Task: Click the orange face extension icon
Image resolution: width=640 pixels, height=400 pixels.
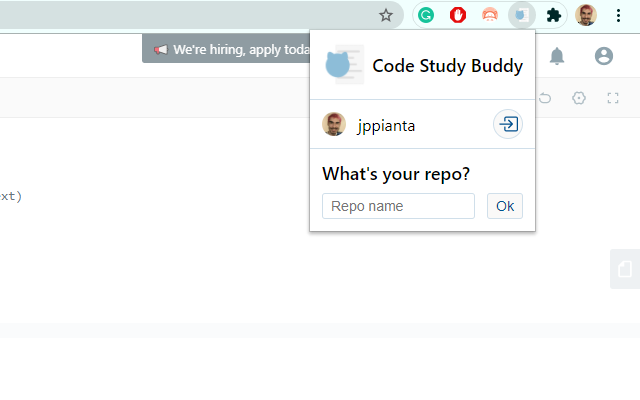Action: click(489, 15)
